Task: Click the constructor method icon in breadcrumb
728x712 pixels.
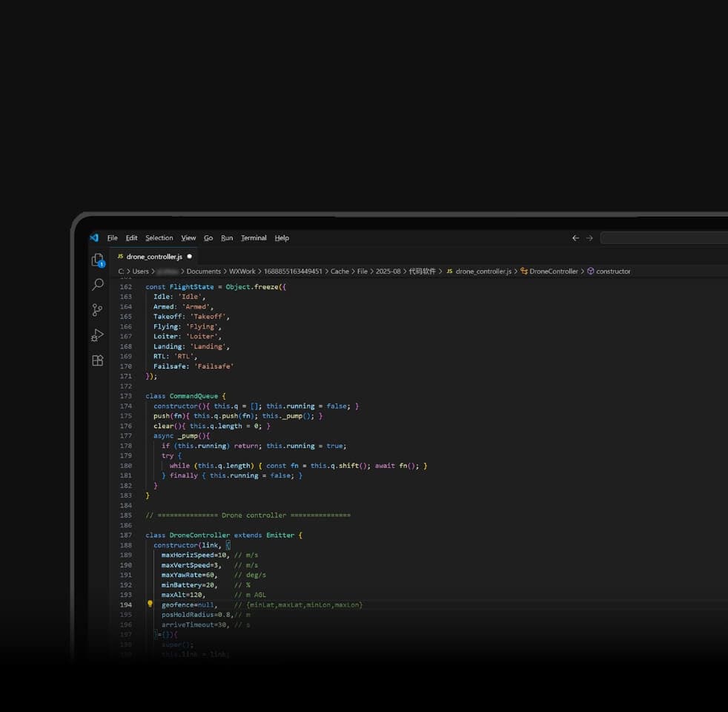Action: pyautogui.click(x=591, y=271)
